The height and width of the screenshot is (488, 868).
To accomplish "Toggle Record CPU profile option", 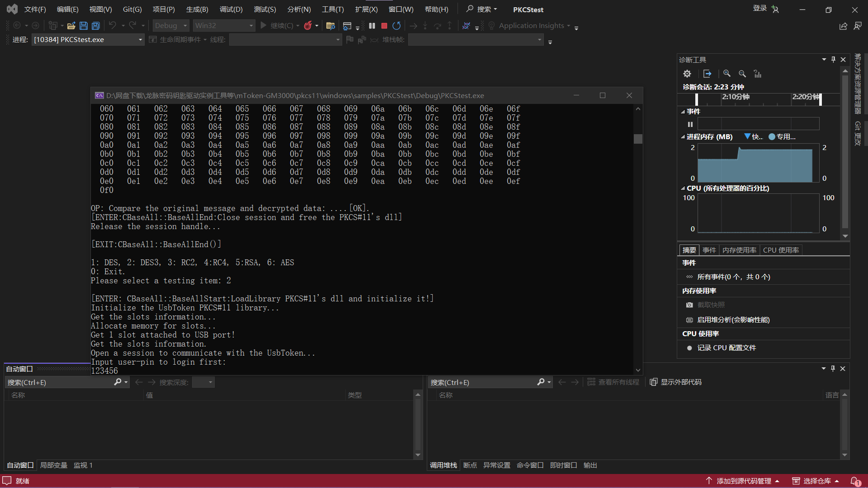I will point(726,348).
